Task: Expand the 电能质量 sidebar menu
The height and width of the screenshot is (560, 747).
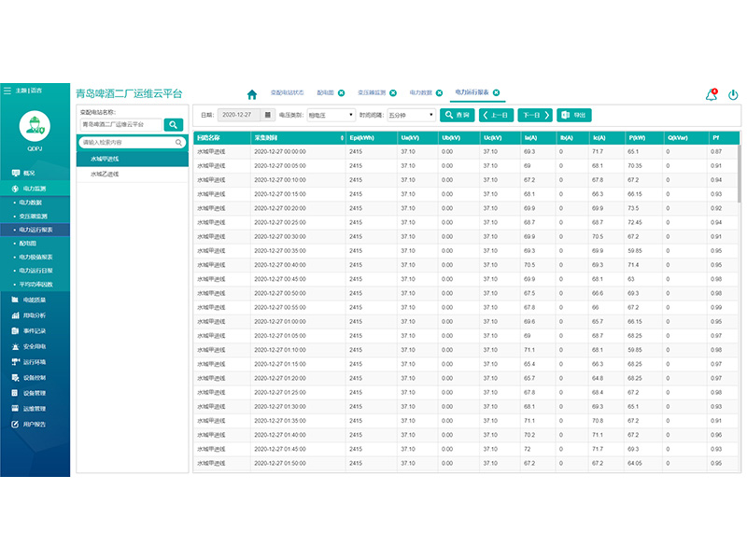Action: [35, 301]
